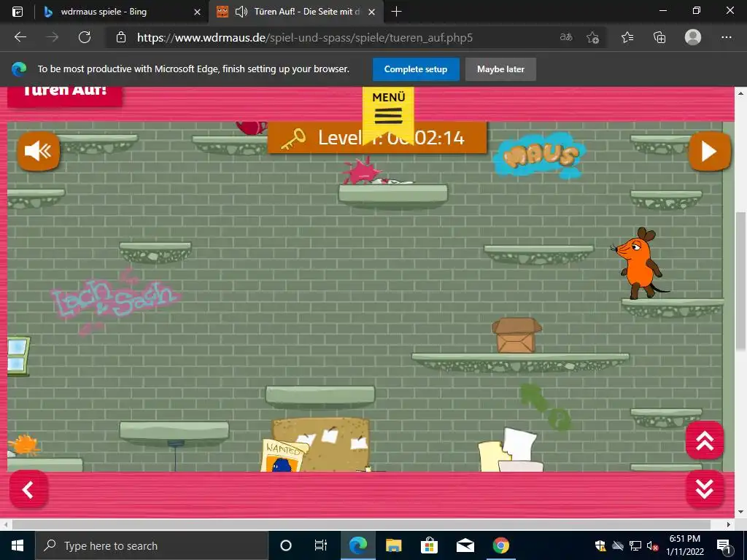Click the browser forward arrow
Image resolution: width=747 pixels, height=560 pixels.
[x=53, y=37]
